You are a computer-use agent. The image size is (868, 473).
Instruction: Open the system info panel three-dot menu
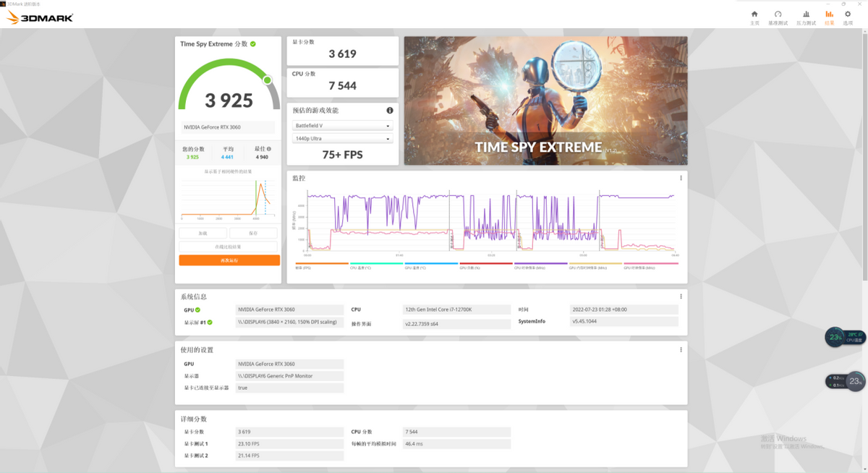(x=681, y=297)
